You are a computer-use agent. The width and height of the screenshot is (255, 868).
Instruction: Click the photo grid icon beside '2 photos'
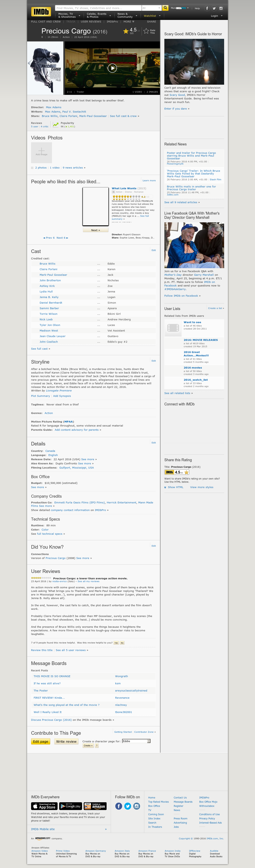coord(32,168)
